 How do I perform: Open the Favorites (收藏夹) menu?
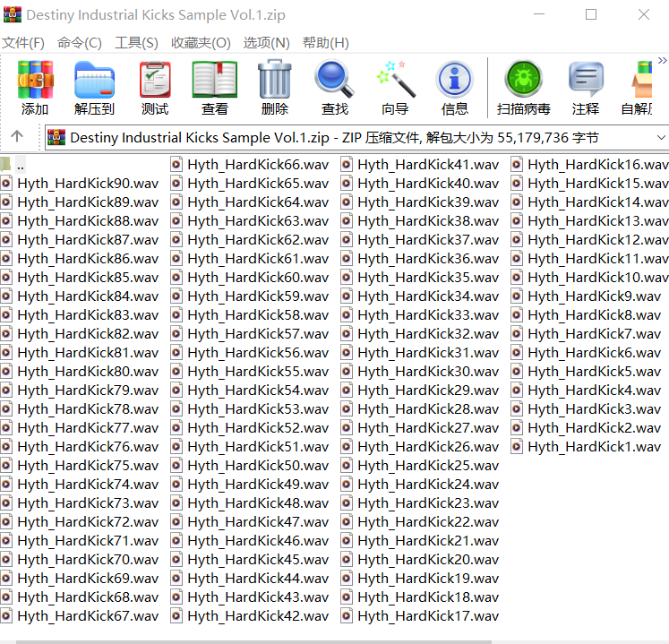tap(201, 43)
